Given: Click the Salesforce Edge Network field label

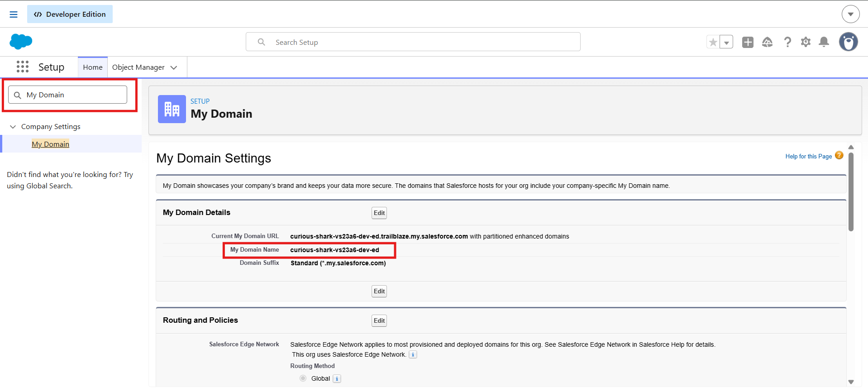Looking at the screenshot, I should point(244,344).
